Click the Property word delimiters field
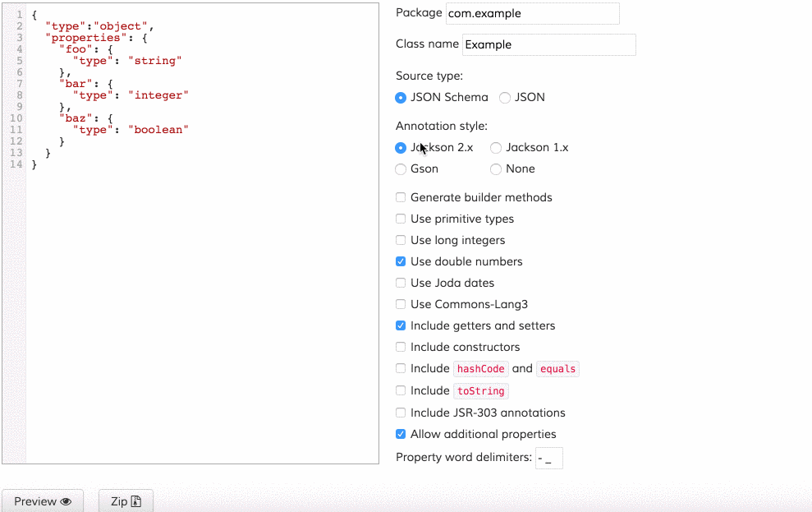The image size is (812, 512). click(x=548, y=458)
